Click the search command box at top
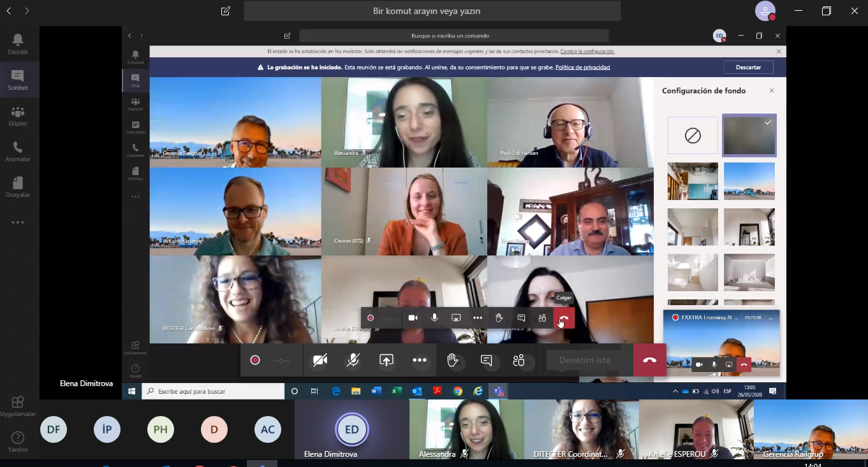 (x=432, y=11)
